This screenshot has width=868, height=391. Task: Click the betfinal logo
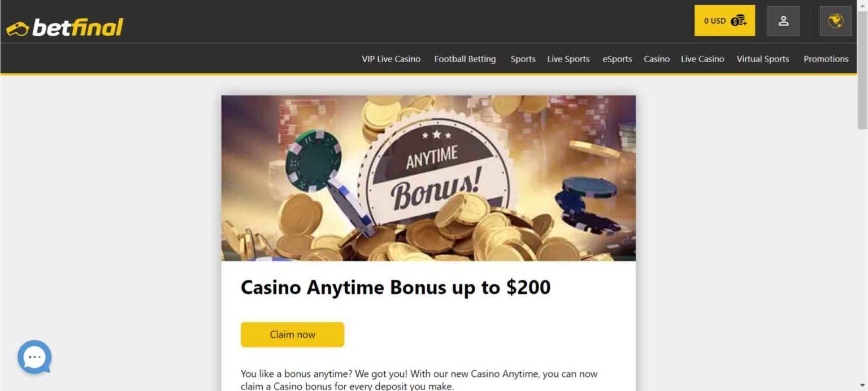(x=64, y=27)
